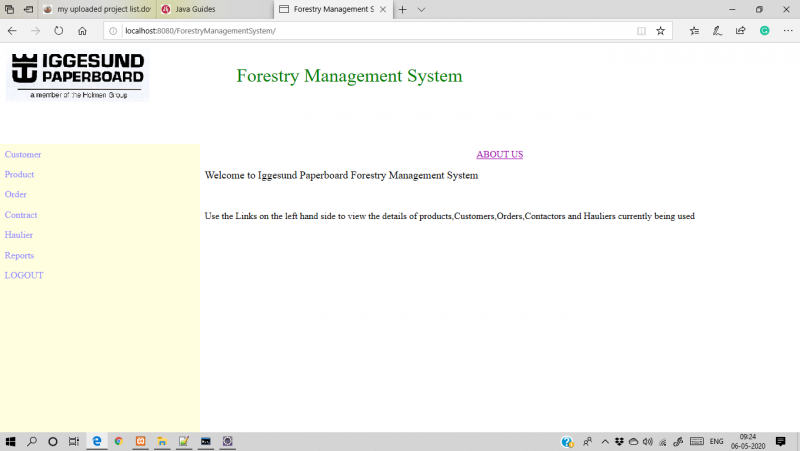Click the Welcome to Iggesund Paperboard text
This screenshot has width=800, height=451.
[x=341, y=176]
